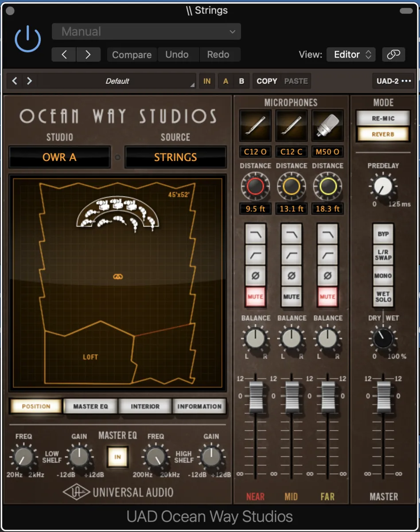Switch to the INFORMATION tab
Image resolution: width=420 pixels, height=532 pixels.
[x=199, y=406]
